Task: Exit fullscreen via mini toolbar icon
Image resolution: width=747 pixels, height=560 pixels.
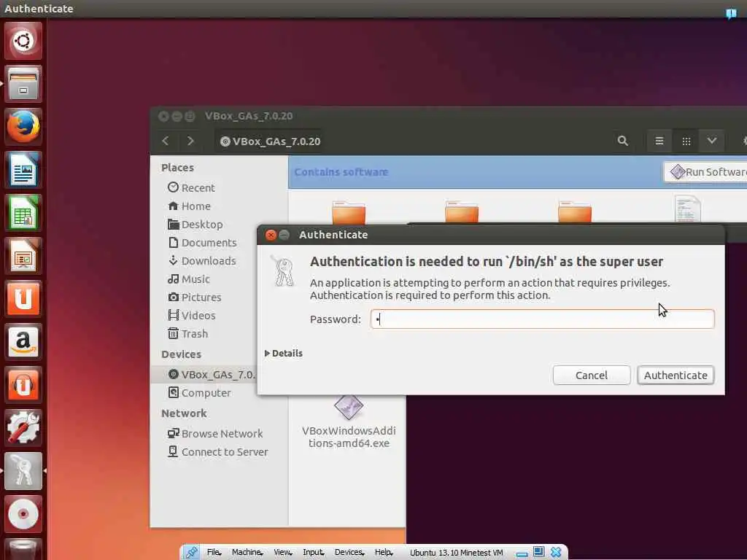Action: pos(538,552)
